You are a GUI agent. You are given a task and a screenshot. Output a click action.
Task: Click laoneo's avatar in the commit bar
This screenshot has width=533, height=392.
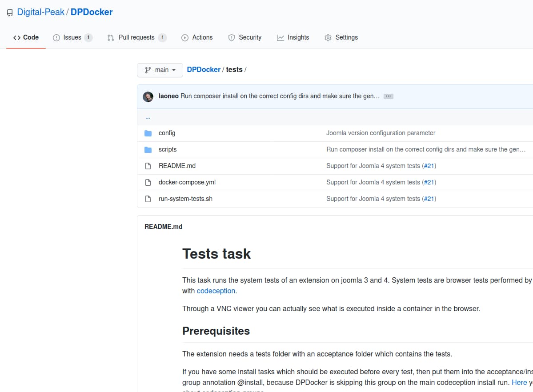pos(148,96)
